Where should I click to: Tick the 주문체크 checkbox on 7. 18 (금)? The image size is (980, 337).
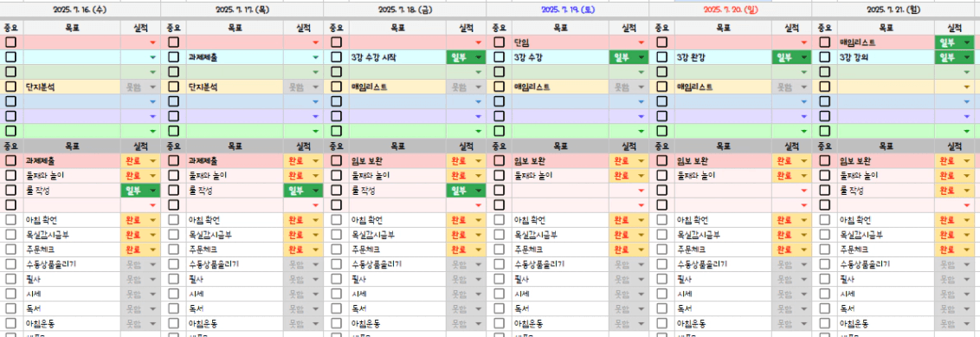click(x=336, y=250)
